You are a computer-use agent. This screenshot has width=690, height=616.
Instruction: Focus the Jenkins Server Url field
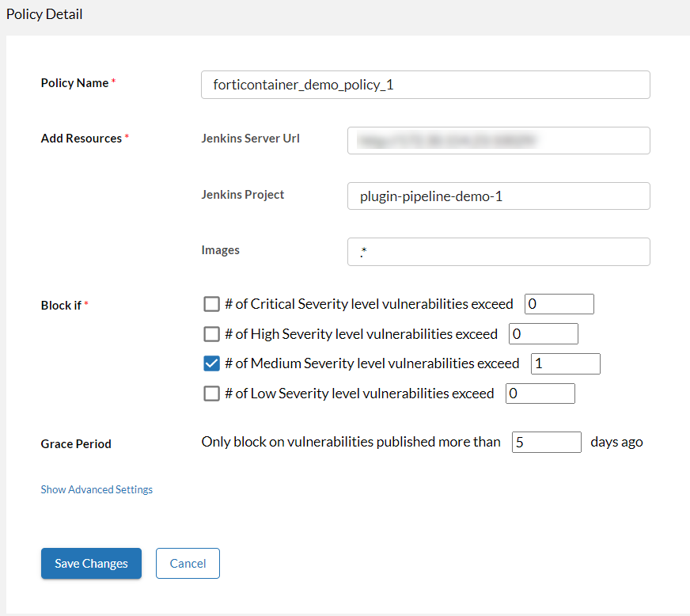click(x=498, y=141)
